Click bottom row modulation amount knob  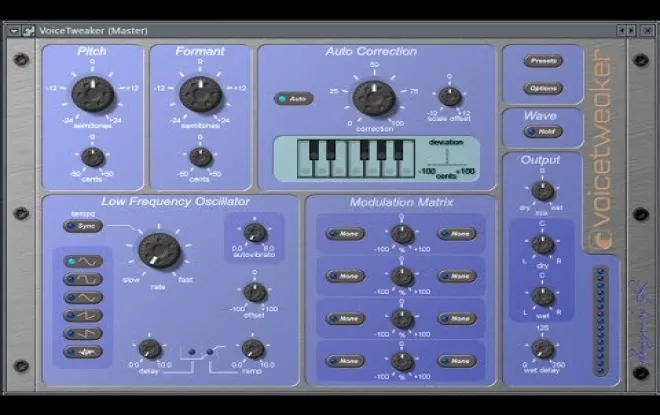402,362
